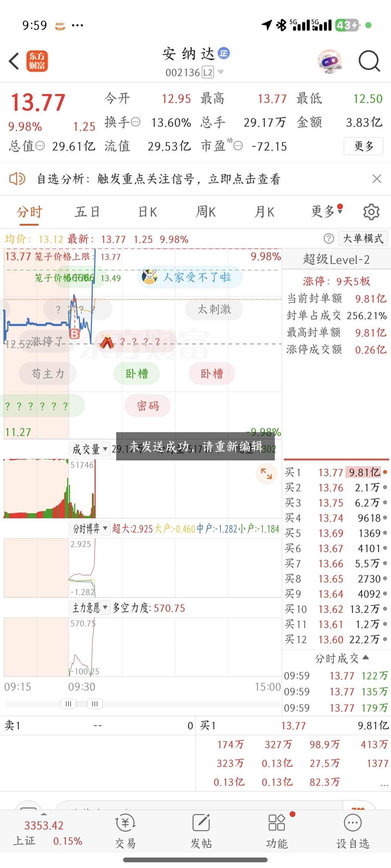Tap the firecracker icon on chart
Screen dimensions: 391x868
tap(107, 341)
